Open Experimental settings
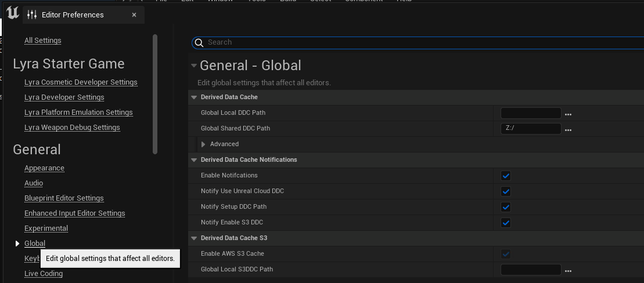 click(x=46, y=228)
